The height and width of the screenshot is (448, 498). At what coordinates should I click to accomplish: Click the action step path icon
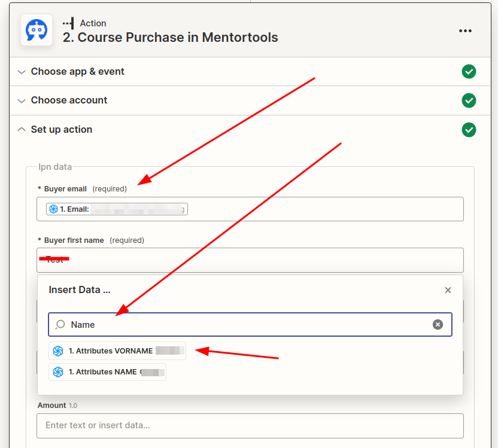click(x=68, y=23)
